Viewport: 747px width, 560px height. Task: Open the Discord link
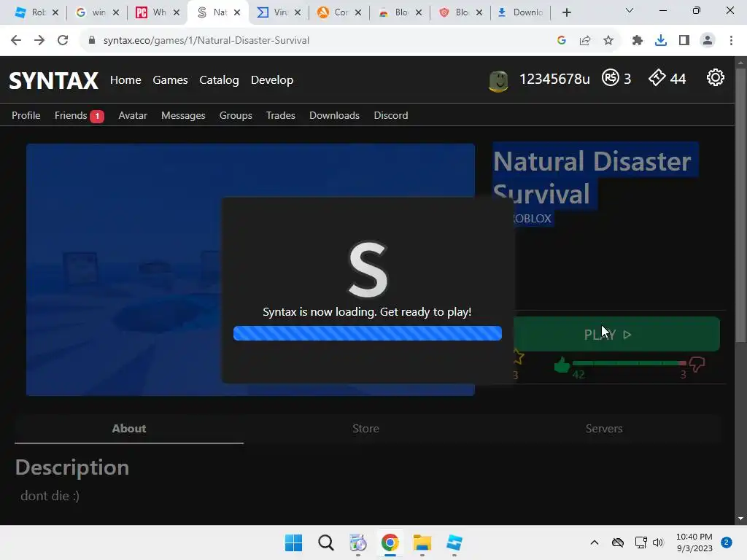391,115
